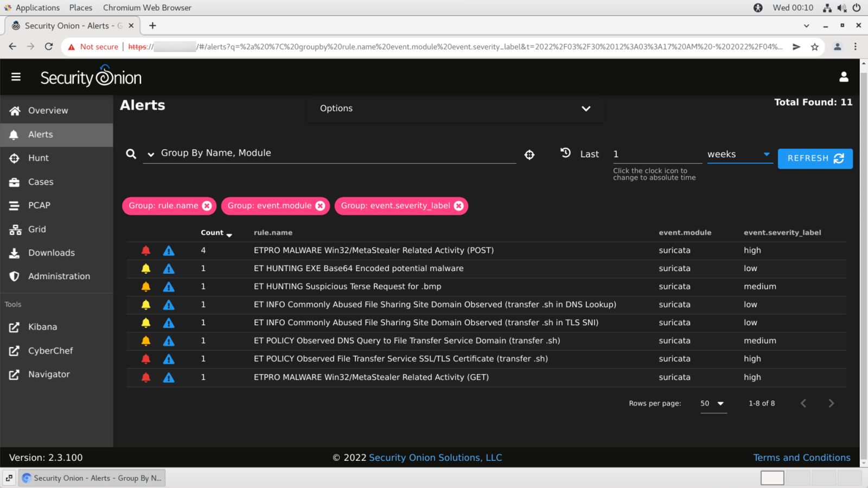Reload the browser page

pyautogui.click(x=49, y=47)
